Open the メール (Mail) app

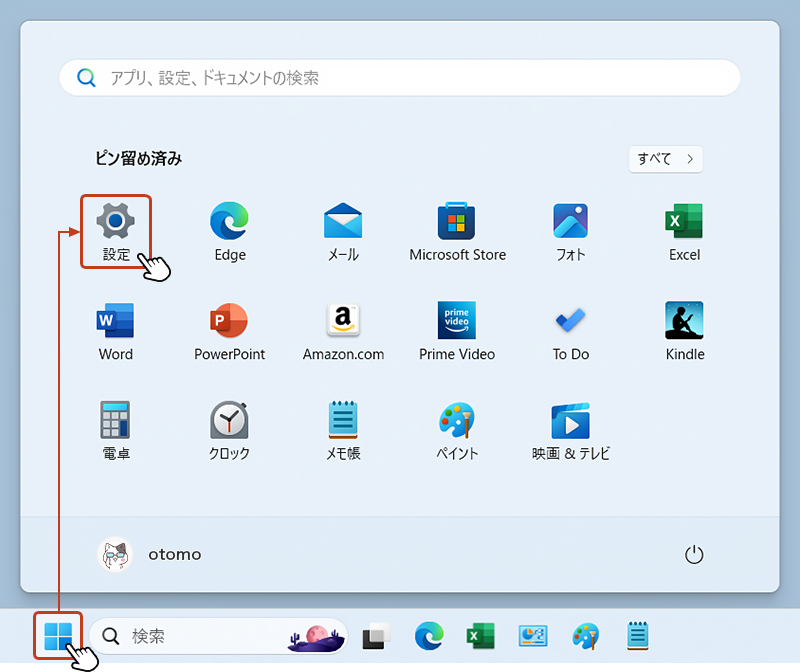tap(343, 232)
